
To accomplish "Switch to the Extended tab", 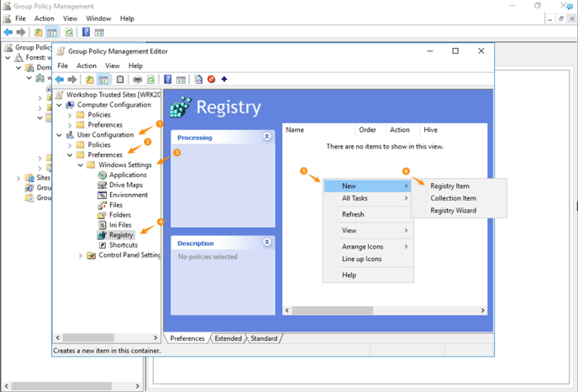I will click(229, 338).
